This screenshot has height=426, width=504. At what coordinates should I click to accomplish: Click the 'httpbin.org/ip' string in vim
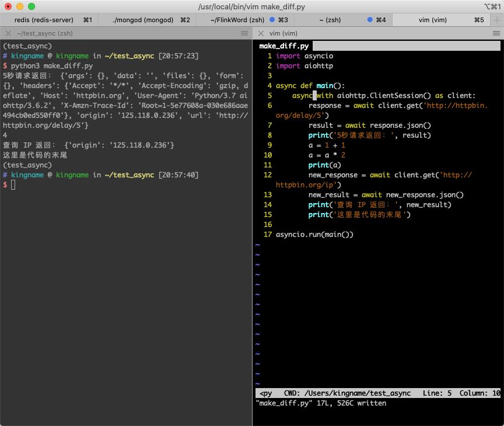point(306,185)
